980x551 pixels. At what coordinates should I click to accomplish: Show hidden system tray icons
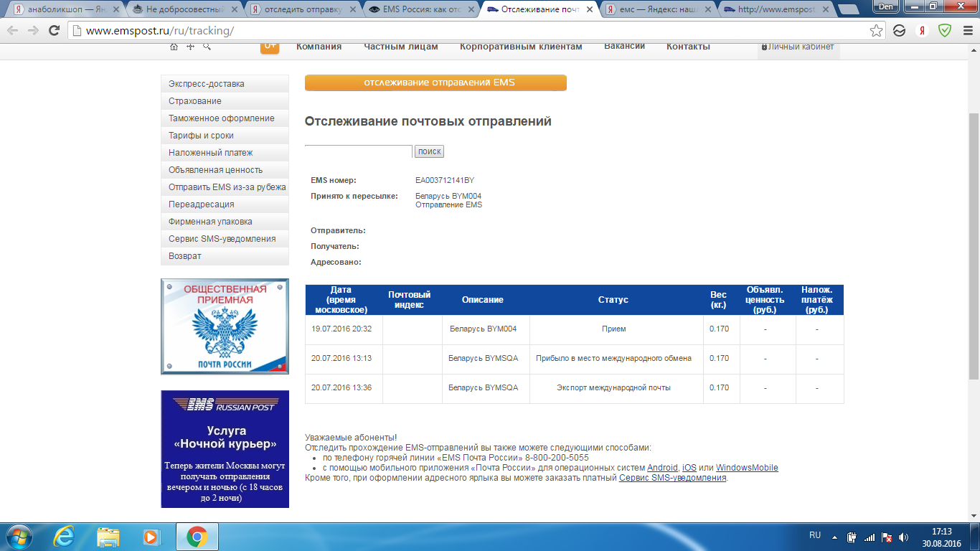[834, 537]
